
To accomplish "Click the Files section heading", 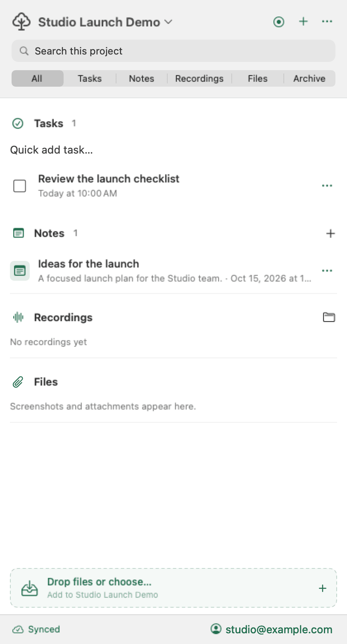I will pos(46,382).
